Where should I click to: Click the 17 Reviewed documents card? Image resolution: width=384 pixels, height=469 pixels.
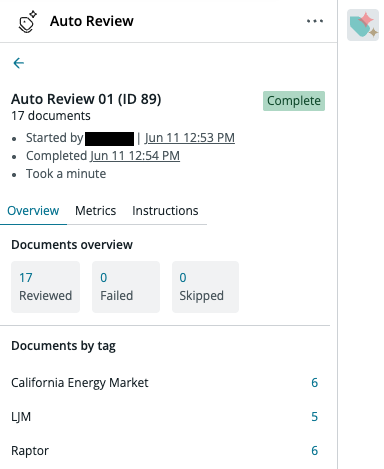45,287
